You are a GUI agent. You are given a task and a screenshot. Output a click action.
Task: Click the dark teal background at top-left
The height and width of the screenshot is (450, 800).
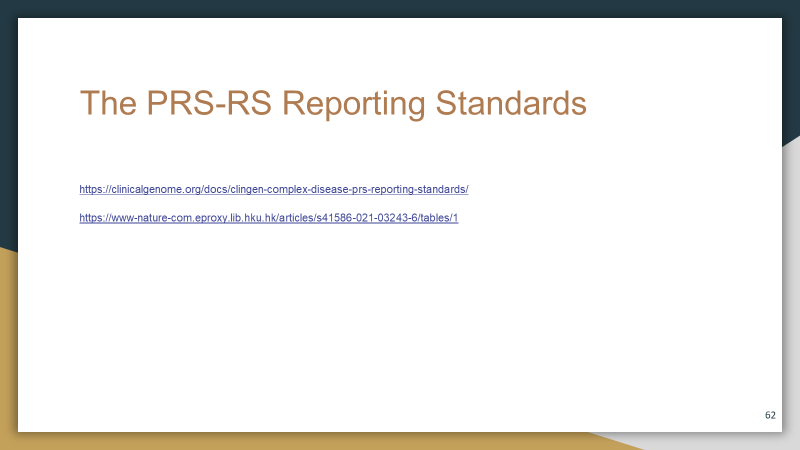pyautogui.click(x=8, y=100)
